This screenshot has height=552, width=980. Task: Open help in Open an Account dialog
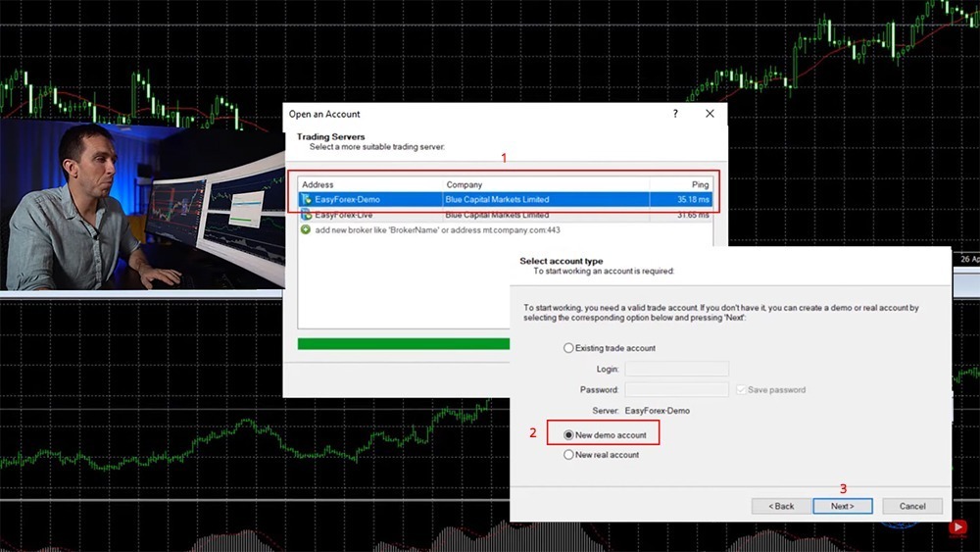click(x=675, y=114)
